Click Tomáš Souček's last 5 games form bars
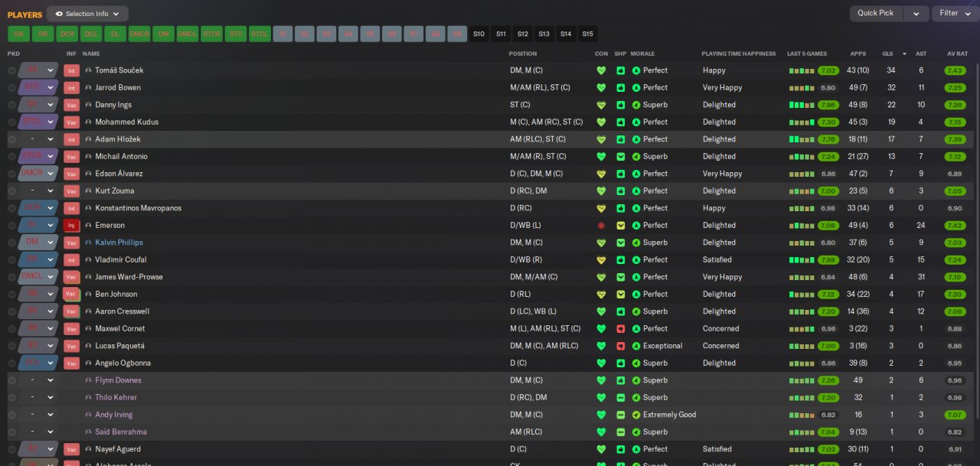 (x=802, y=70)
